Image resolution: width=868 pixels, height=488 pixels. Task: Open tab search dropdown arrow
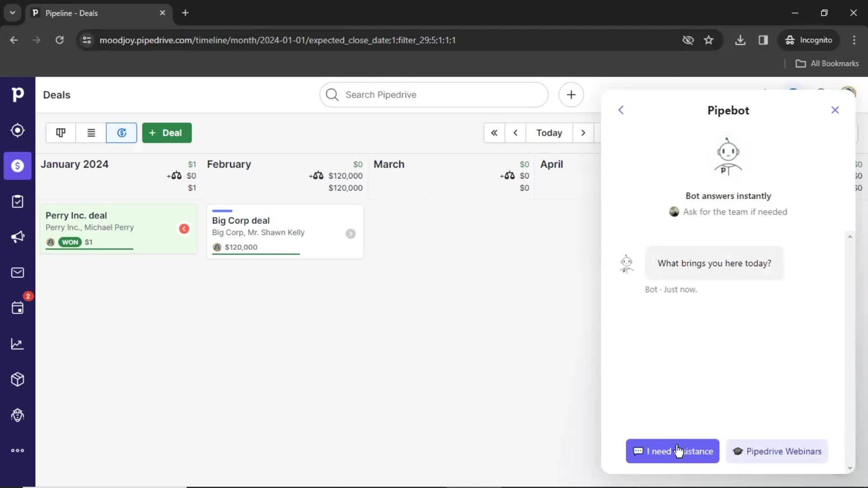tap(12, 13)
